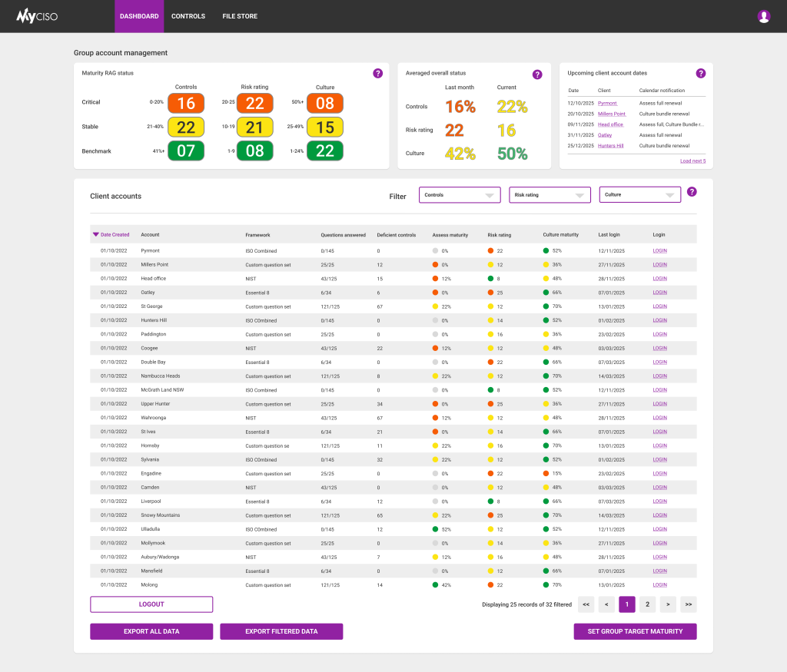This screenshot has width=787, height=672.
Task: Click the help icon in Averaged overall status panel
Action: point(537,74)
